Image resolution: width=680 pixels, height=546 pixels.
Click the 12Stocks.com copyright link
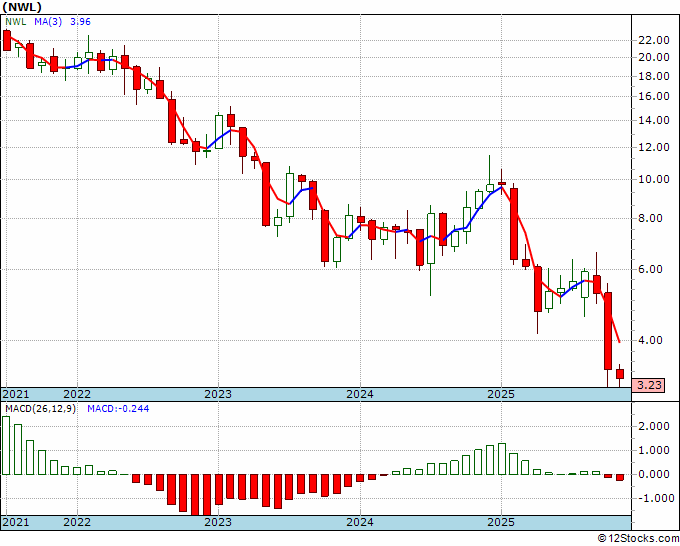click(x=638, y=539)
